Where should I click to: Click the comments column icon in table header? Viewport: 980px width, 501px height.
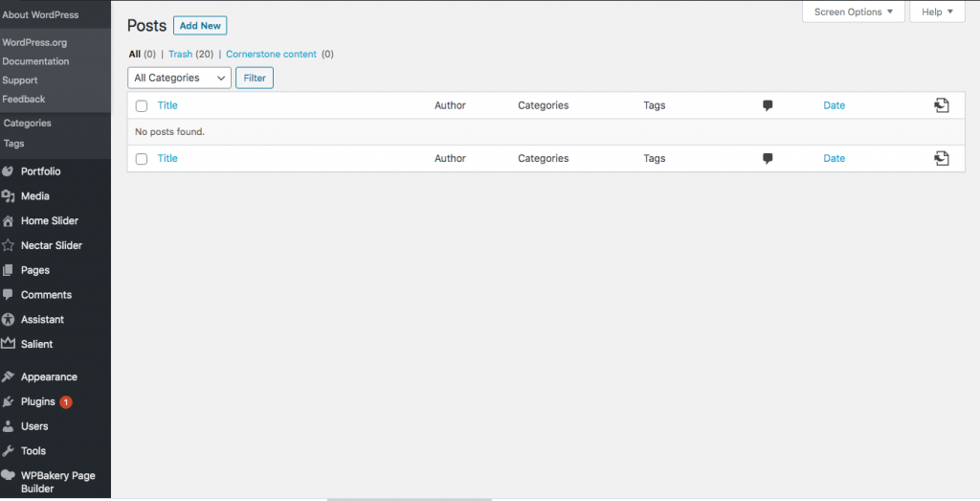768,105
